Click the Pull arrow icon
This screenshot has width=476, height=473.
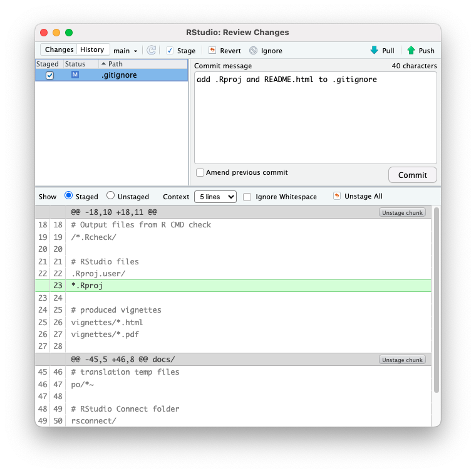(x=374, y=50)
